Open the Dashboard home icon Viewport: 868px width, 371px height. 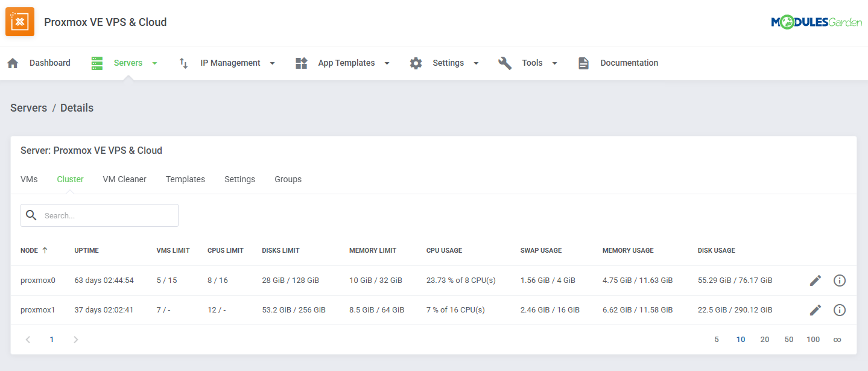(13, 62)
